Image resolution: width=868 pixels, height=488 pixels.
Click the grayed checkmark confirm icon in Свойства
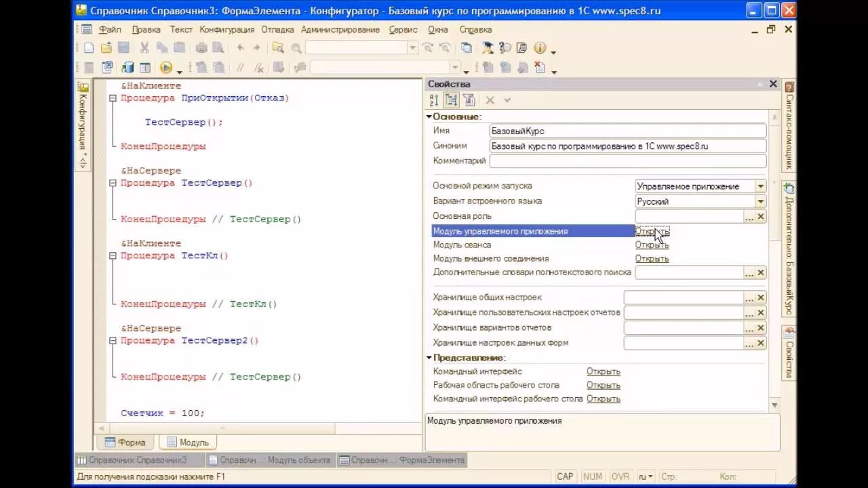click(507, 100)
